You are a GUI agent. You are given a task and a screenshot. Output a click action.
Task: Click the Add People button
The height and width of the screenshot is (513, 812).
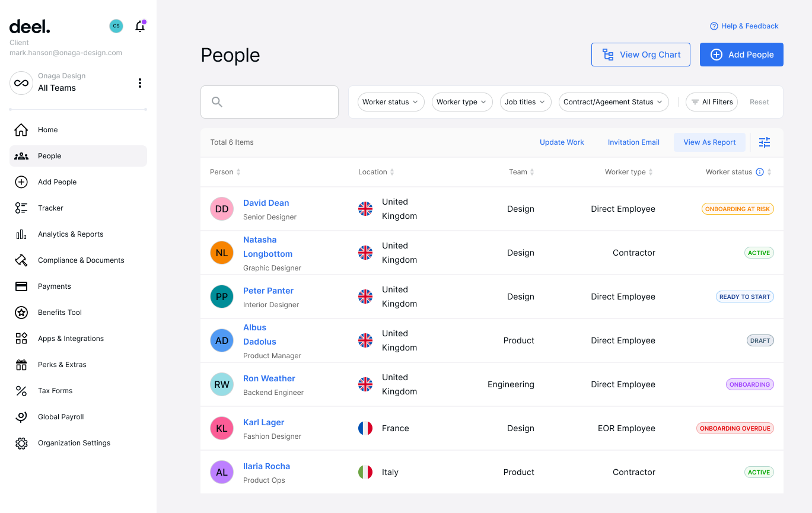(x=741, y=54)
